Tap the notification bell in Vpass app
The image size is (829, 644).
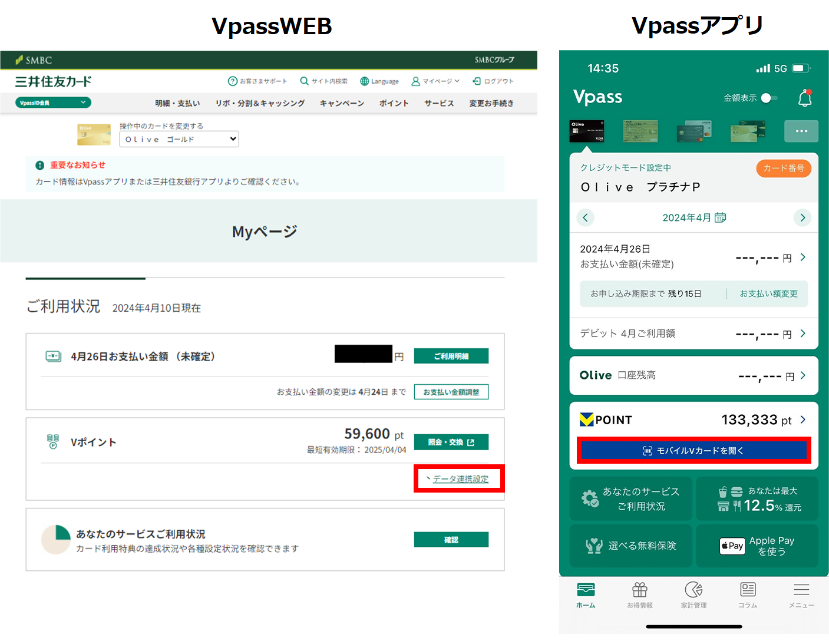[x=805, y=98]
